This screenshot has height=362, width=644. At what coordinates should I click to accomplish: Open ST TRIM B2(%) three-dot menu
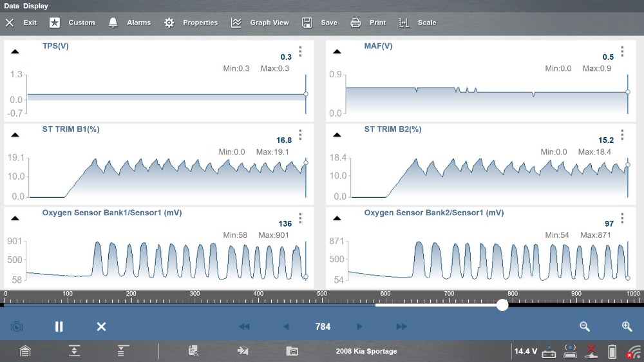622,135
